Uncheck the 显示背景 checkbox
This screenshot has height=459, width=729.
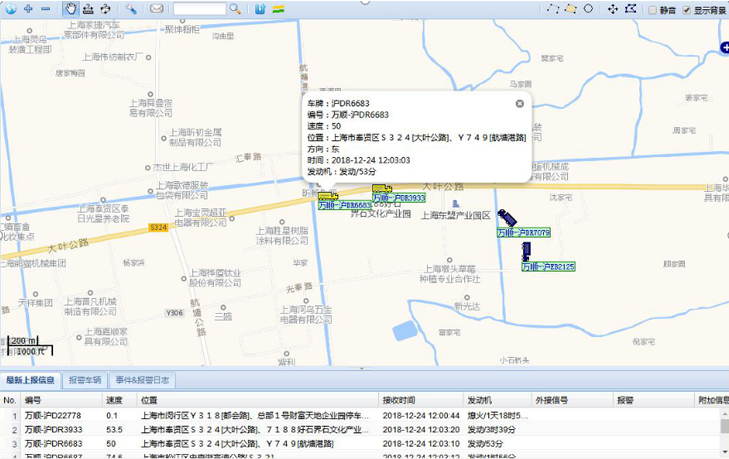[x=686, y=10]
